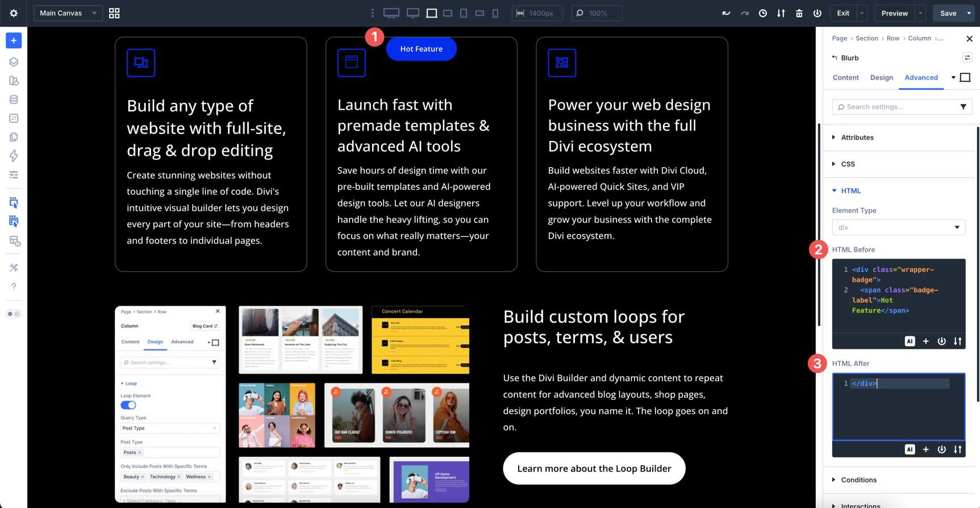Switch to the grid canvas view icon

point(114,13)
